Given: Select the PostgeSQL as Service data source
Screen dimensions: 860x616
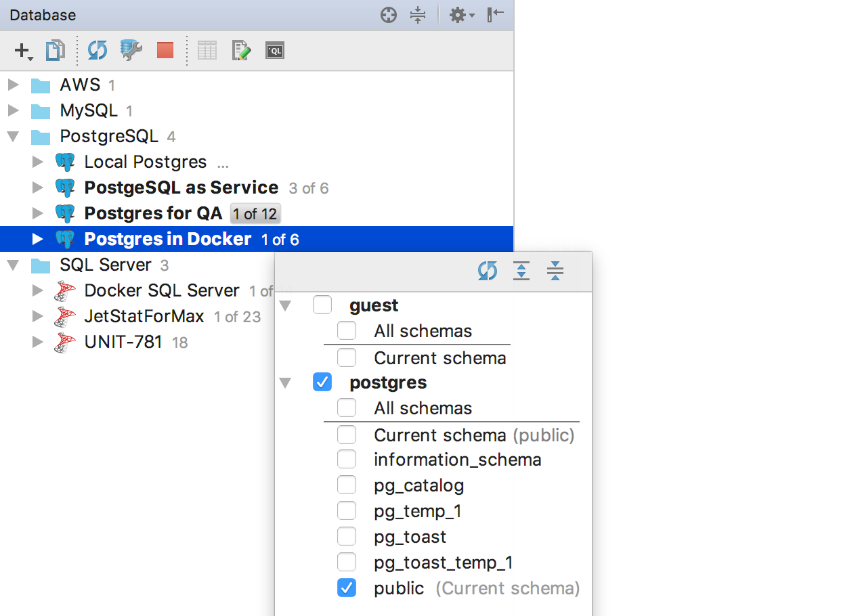Looking at the screenshot, I should click(181, 188).
